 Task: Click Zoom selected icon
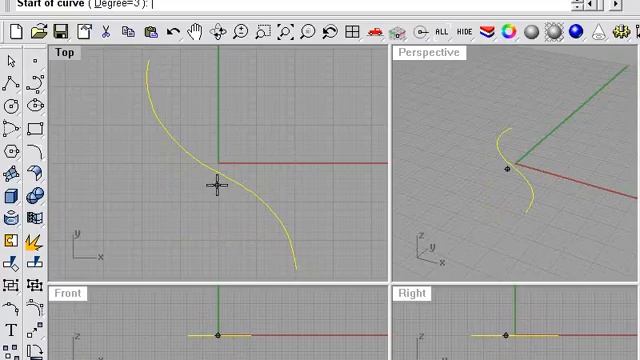(308, 32)
